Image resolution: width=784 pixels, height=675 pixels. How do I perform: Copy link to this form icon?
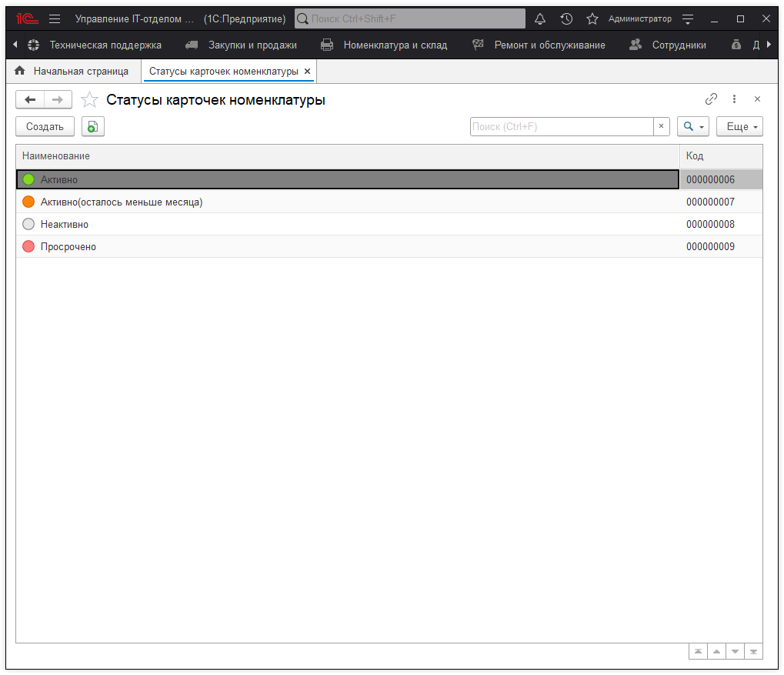(x=712, y=99)
